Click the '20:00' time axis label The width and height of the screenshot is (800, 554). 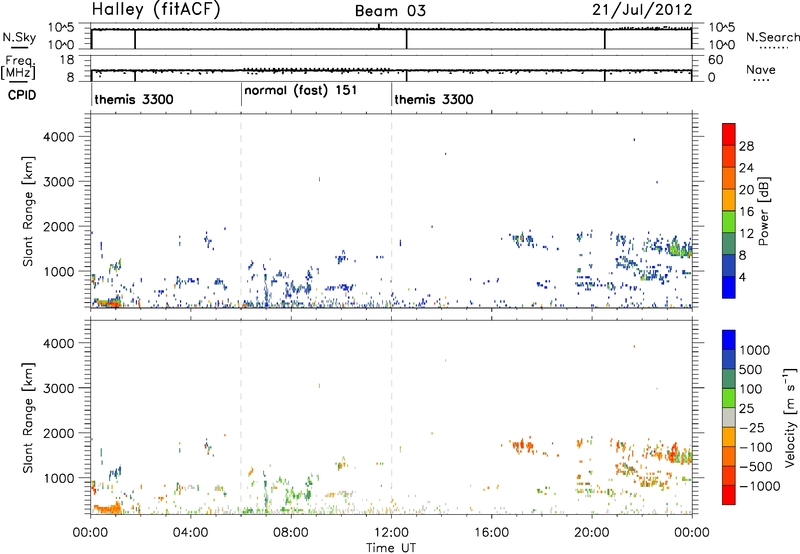click(591, 533)
